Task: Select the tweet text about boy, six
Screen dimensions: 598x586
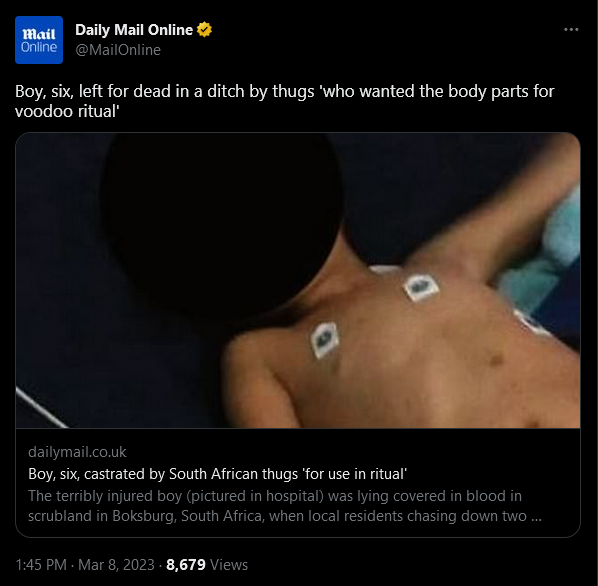Action: [285, 101]
